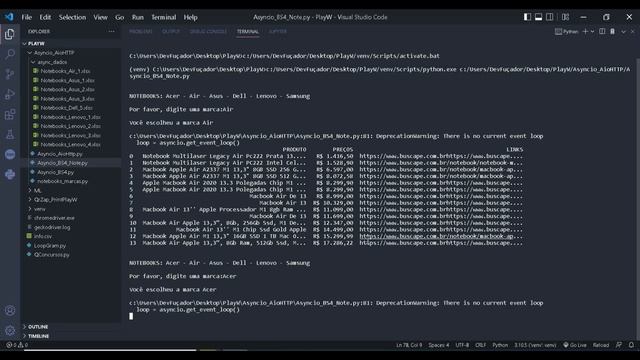This screenshot has height=360, width=640.
Task: Toggle primary side bar visibility
Action: pyautogui.click(x=527, y=17)
